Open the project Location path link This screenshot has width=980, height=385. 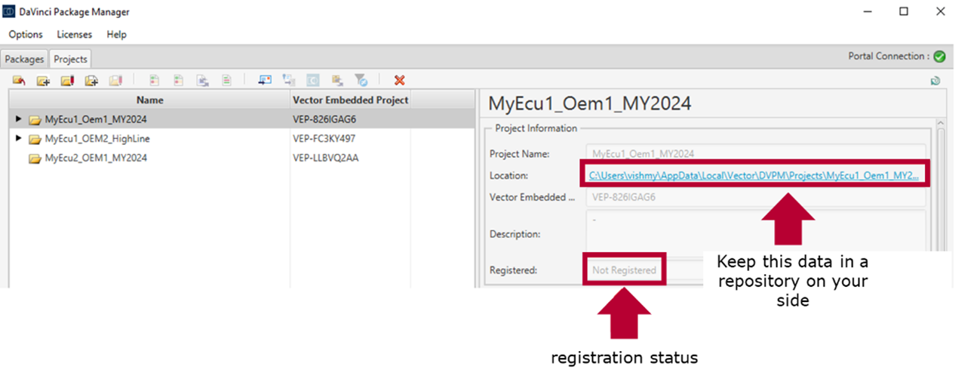coord(754,175)
